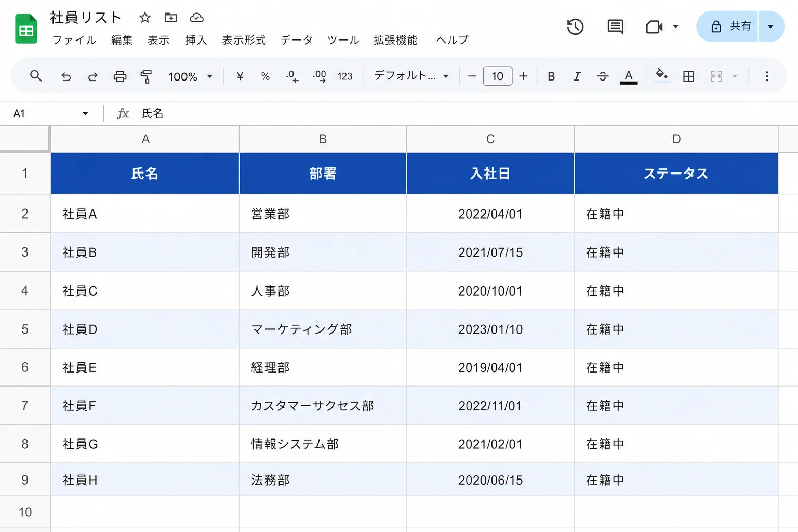This screenshot has height=532, width=798.
Task: Open the 挿入 menu
Action: coord(196,40)
